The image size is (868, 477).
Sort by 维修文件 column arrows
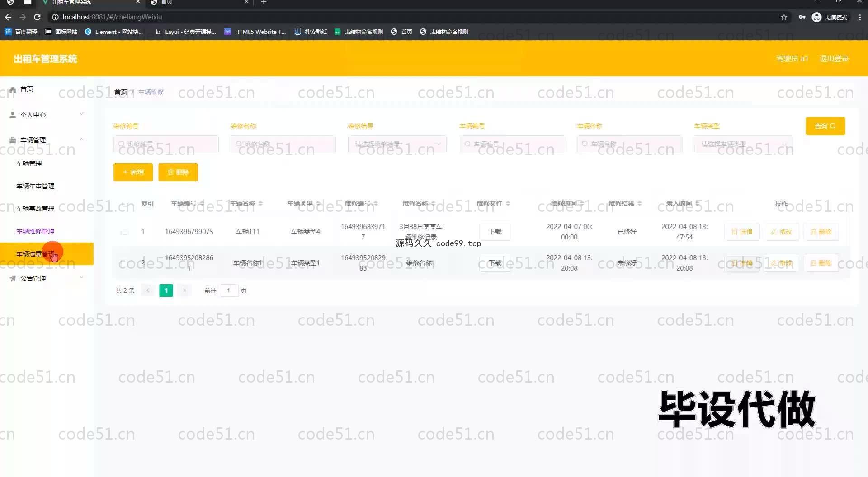pos(508,204)
